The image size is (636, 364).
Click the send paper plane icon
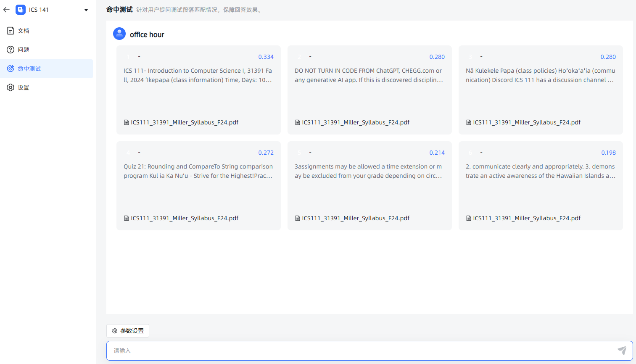tap(622, 350)
